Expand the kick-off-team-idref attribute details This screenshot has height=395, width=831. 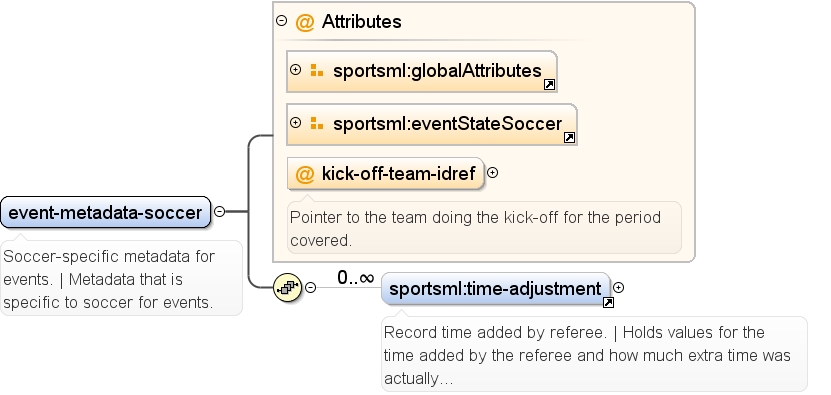tap(492, 172)
